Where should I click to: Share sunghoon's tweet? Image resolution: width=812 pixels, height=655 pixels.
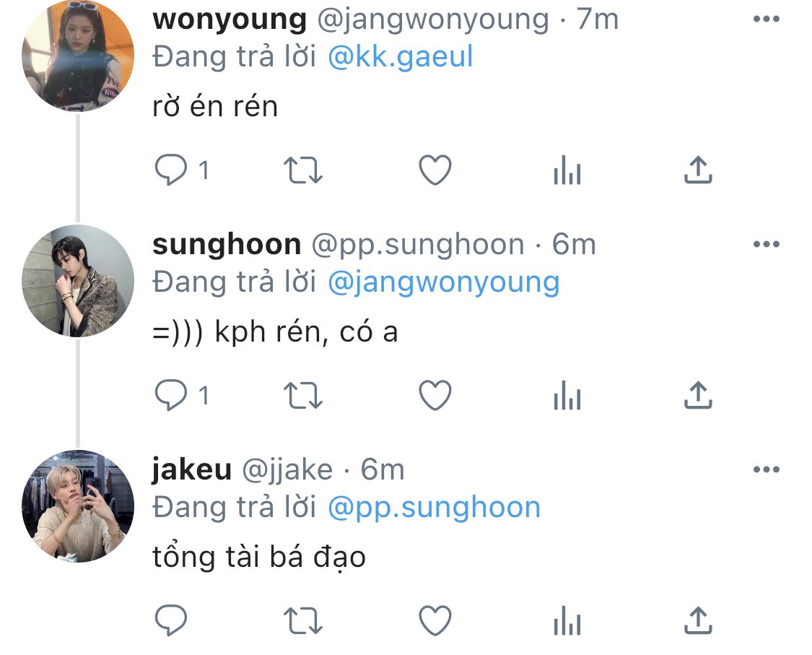[698, 395]
